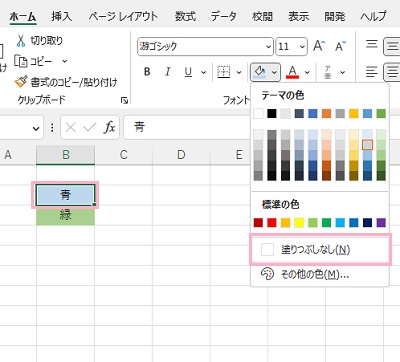Viewport: 400px width, 362px height.
Task: Switch to the 挿入 tab
Action: click(61, 16)
